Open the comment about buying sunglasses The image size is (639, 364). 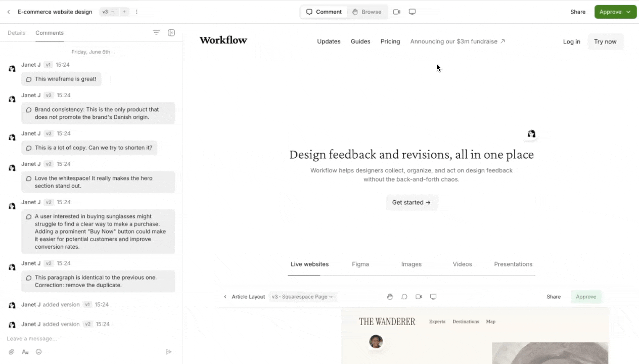point(98,232)
